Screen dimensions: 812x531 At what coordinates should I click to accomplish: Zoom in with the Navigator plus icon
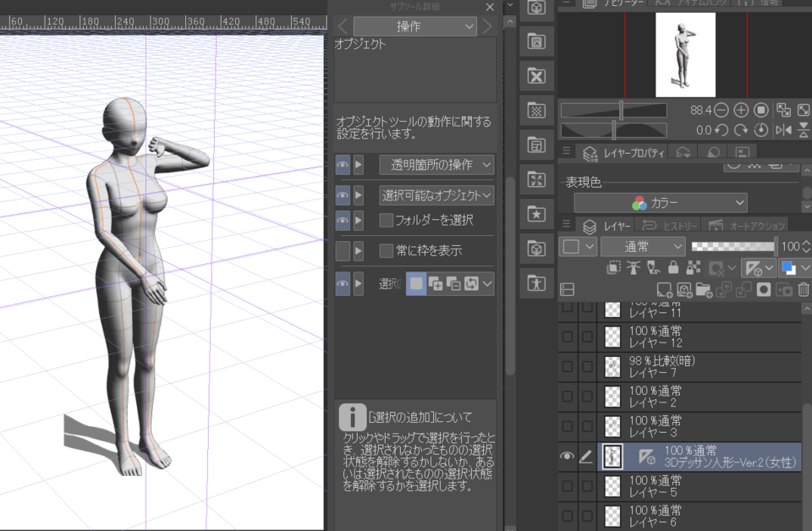coord(741,110)
